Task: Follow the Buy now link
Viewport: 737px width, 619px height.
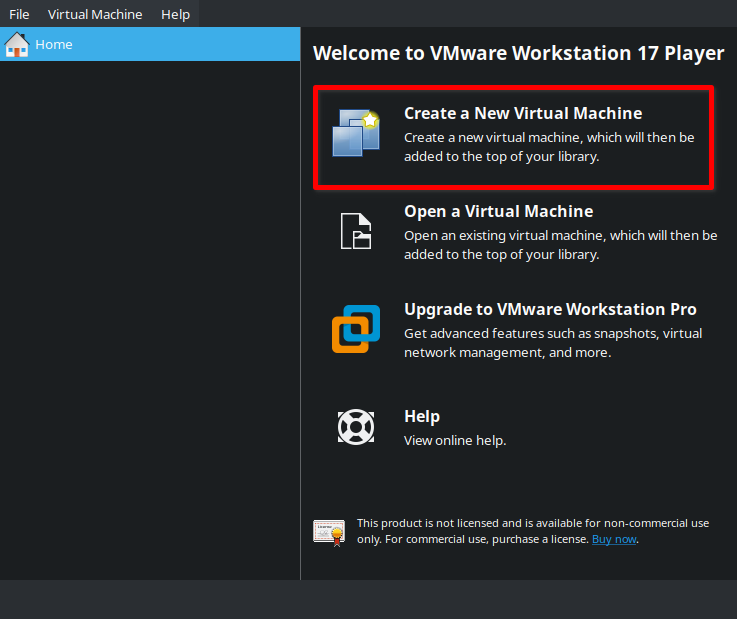Action: pyautogui.click(x=614, y=539)
